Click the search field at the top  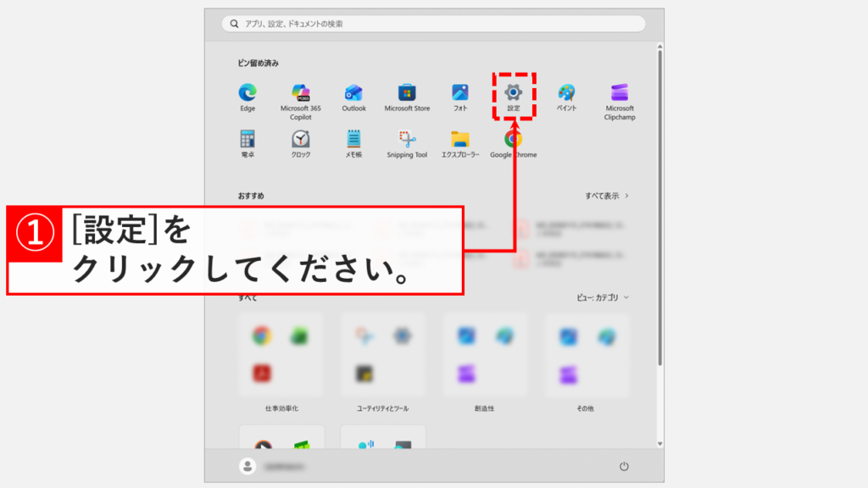coord(433,24)
